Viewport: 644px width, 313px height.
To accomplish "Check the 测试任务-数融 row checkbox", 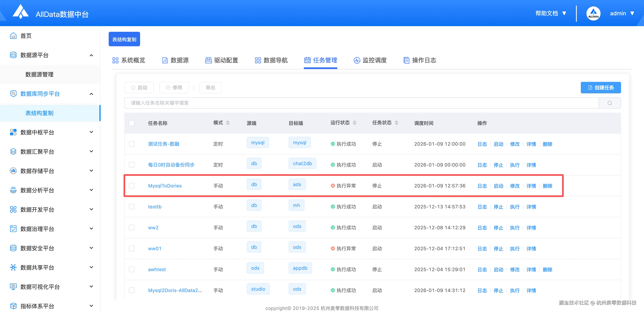I will 131,144.
